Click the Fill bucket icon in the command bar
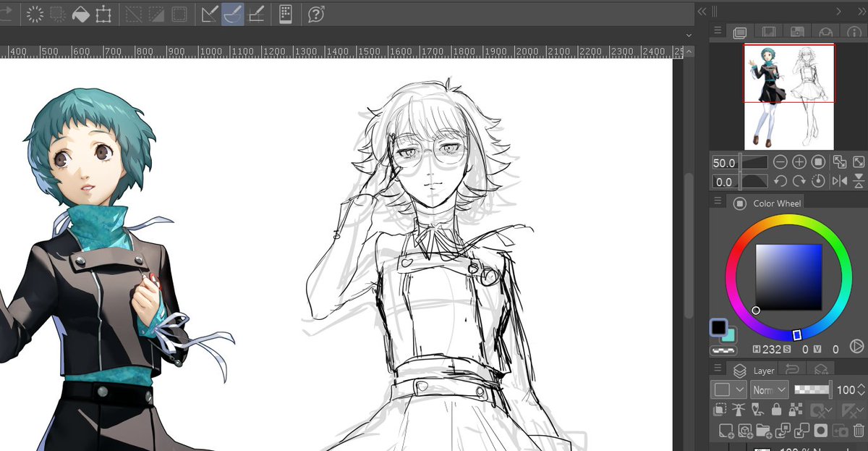868x451 pixels. tap(80, 14)
